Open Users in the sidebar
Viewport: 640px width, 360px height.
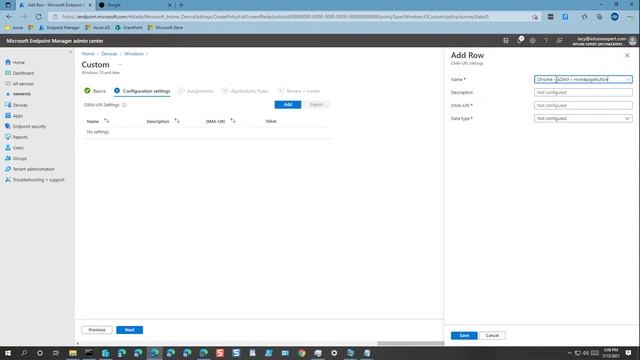(x=14, y=148)
